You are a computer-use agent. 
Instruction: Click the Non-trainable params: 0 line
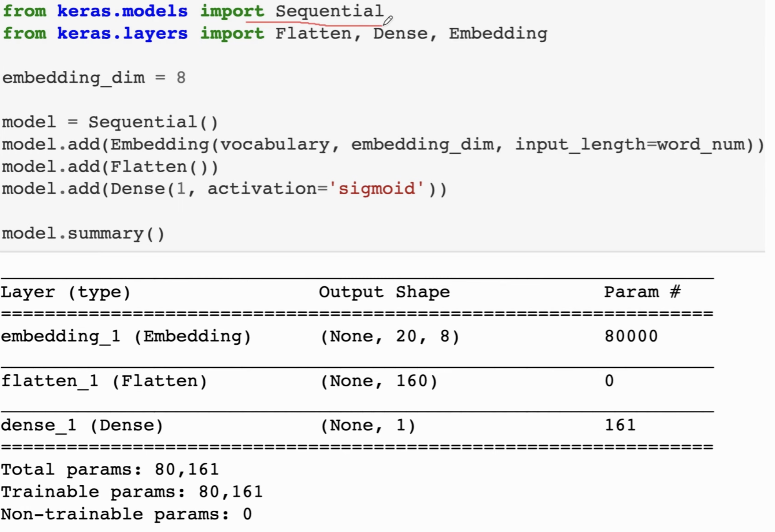point(126,514)
